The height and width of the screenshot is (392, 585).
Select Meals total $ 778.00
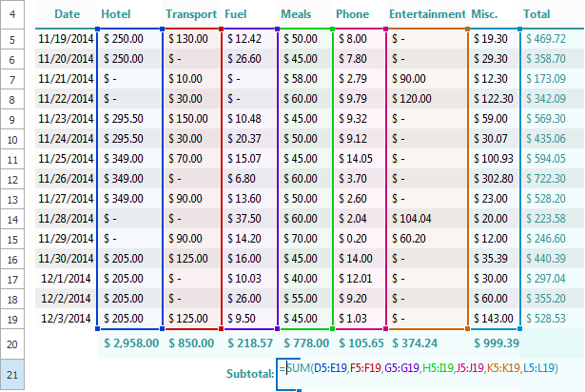[306, 343]
